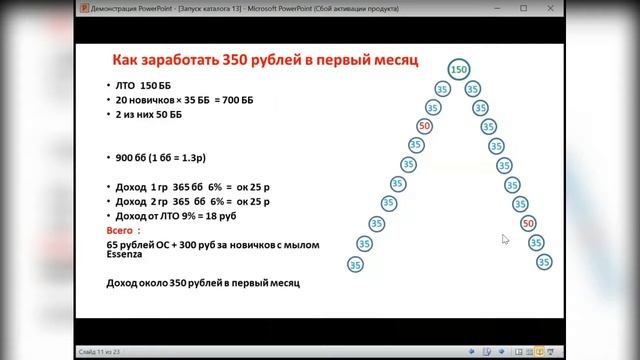Click the red word 'Всего :'
The image size is (640, 360).
click(123, 230)
